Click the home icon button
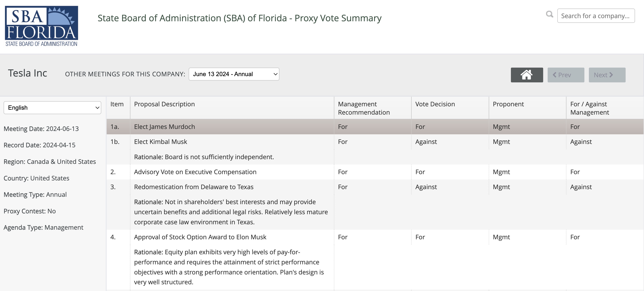The width and height of the screenshot is (644, 291). pos(527,75)
